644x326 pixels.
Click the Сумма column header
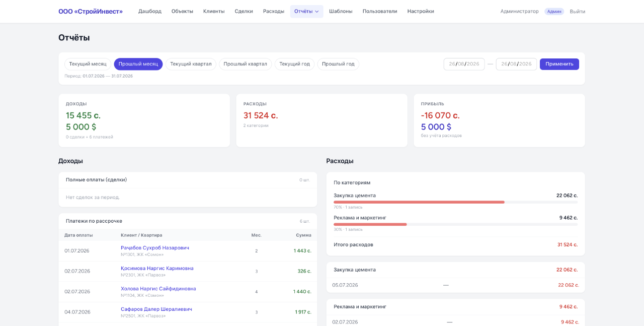(303, 235)
